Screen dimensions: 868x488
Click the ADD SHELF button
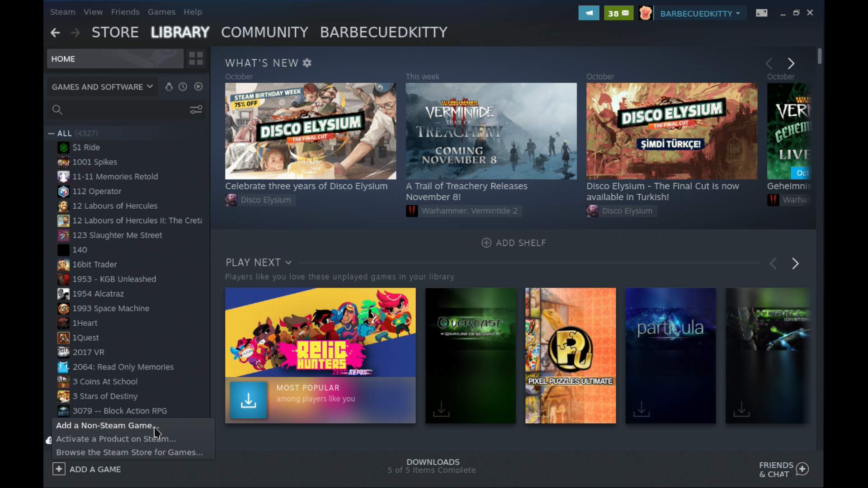click(x=514, y=243)
